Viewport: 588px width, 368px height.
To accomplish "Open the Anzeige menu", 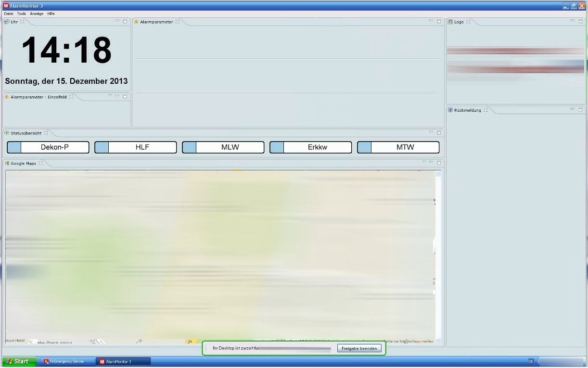I will 37,13.
